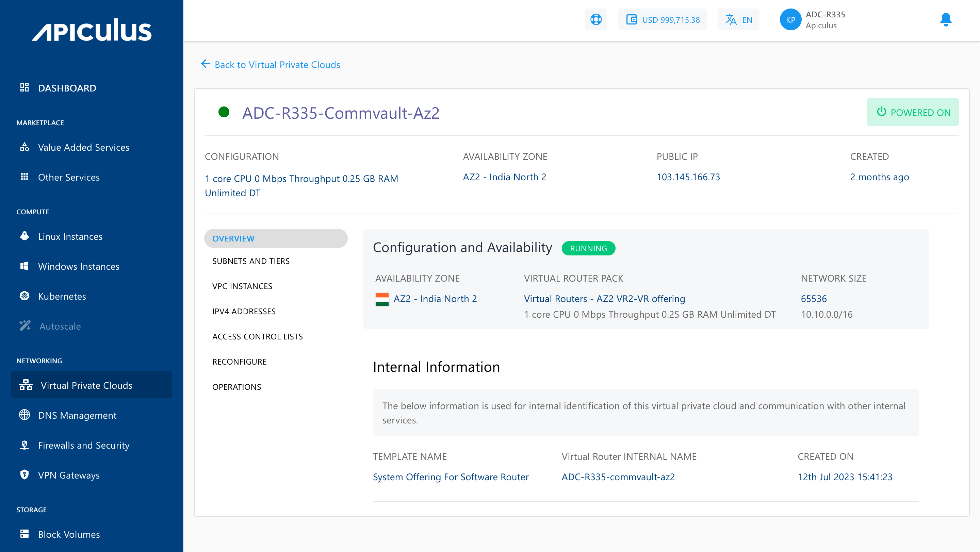
Task: Select the Virtual Private Clouds icon
Action: click(26, 385)
